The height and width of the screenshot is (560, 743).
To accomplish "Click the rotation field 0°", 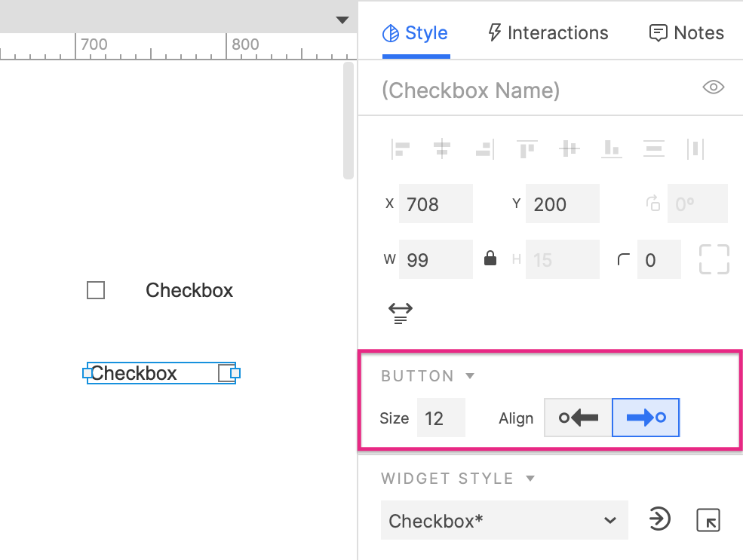I will click(697, 203).
